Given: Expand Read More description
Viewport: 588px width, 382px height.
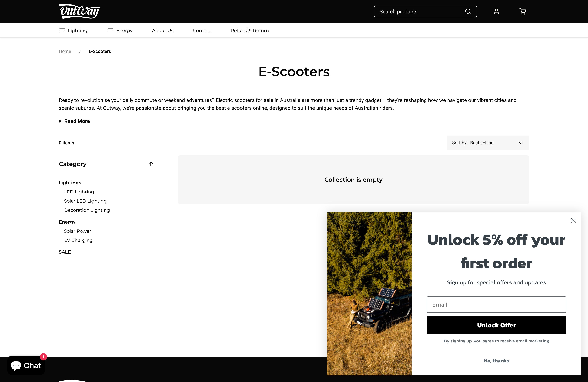Looking at the screenshot, I should (x=74, y=121).
